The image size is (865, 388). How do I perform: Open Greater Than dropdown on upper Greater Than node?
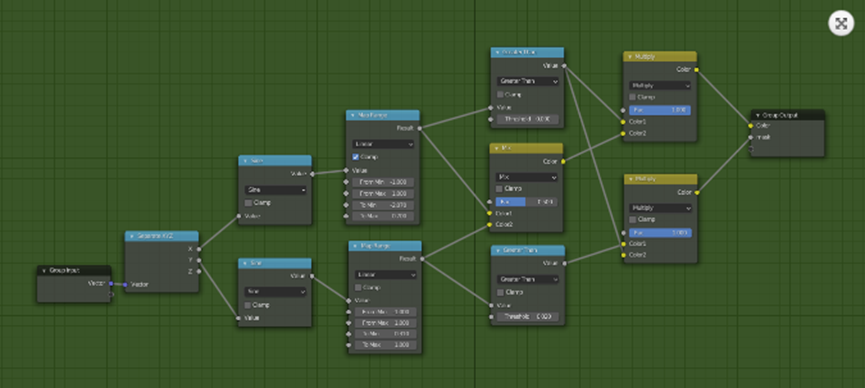[528, 81]
